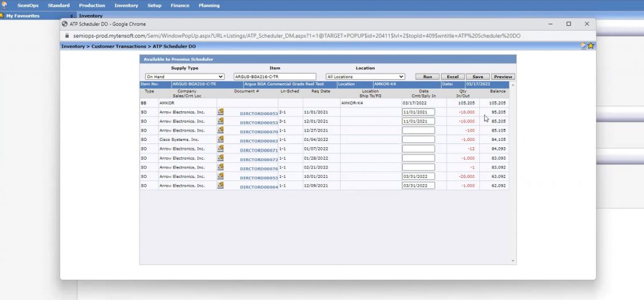The width and height of the screenshot is (644, 300).
Task: Click the order icon beside DIRCTORD00071
Action: coord(221,148)
